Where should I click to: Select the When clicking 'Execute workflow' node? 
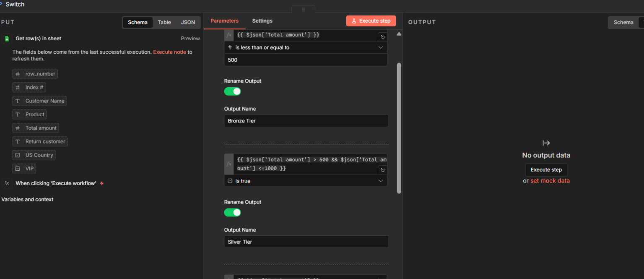pos(56,183)
